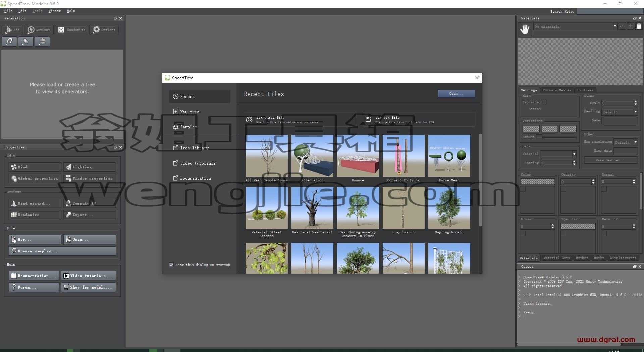Image resolution: width=644 pixels, height=352 pixels.
Task: Open Video tutorials from Help group
Action: [89, 276]
